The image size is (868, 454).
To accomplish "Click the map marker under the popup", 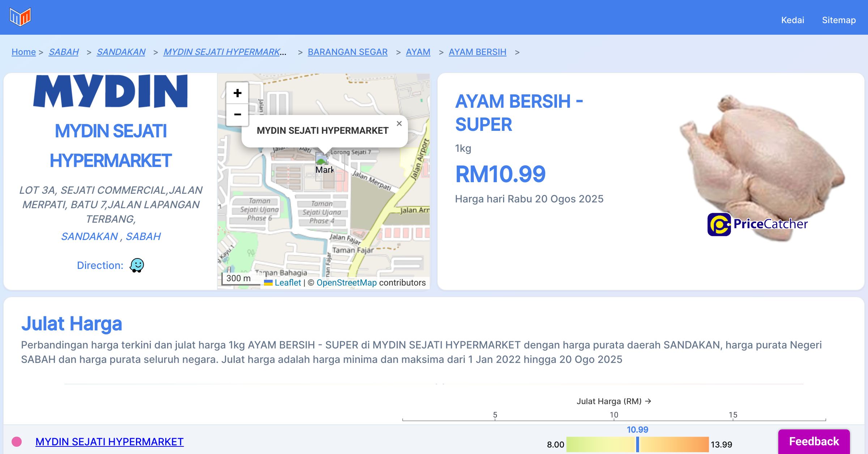I will (x=324, y=166).
